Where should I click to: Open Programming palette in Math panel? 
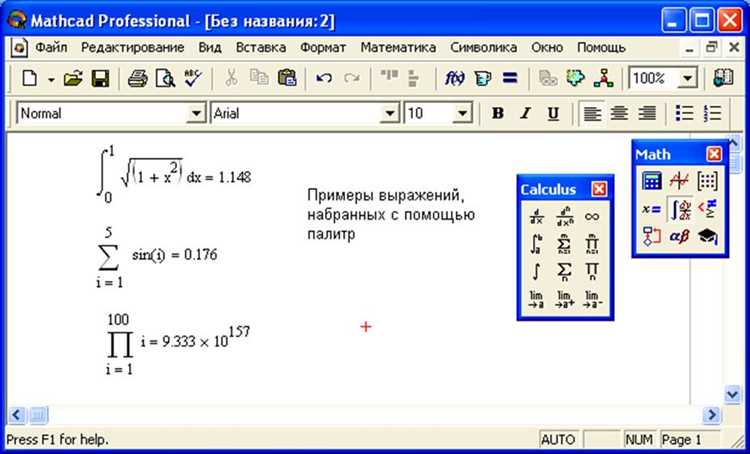click(x=651, y=236)
